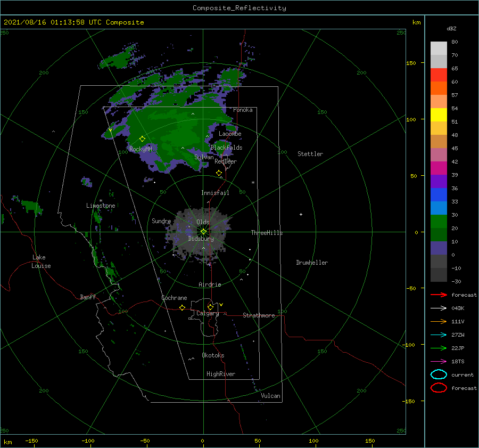Click the asterisk marker east of Innisfail

point(253,183)
